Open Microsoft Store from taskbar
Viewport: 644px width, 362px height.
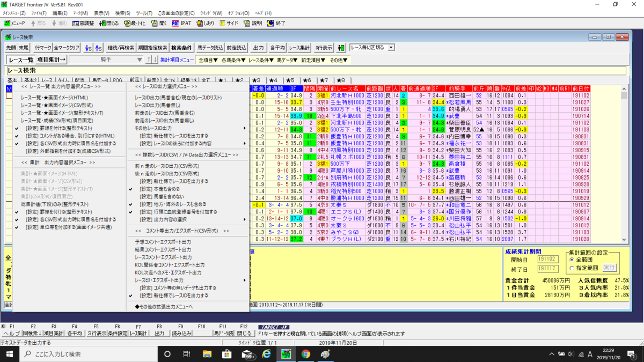click(227, 354)
